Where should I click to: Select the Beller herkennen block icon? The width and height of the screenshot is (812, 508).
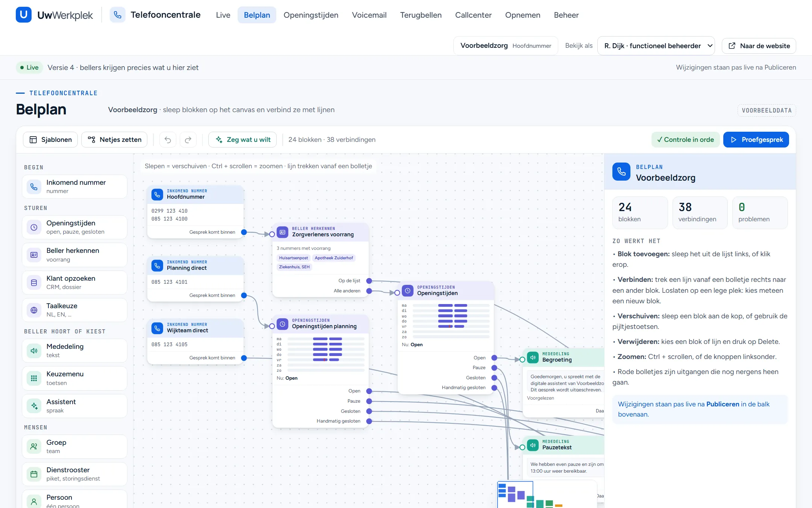[34, 255]
